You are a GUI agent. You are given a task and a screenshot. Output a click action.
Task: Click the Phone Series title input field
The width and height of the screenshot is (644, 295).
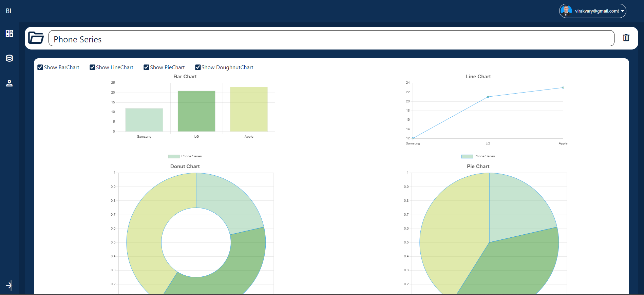(331, 38)
